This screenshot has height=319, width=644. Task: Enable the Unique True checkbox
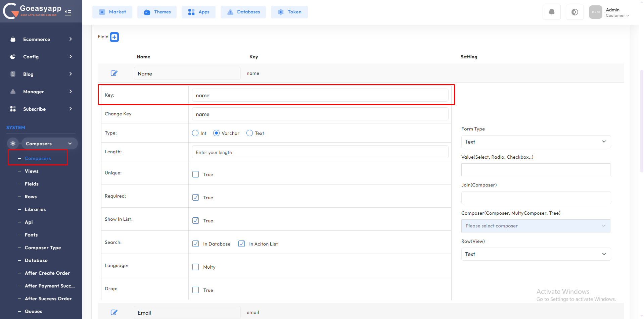coord(196,174)
